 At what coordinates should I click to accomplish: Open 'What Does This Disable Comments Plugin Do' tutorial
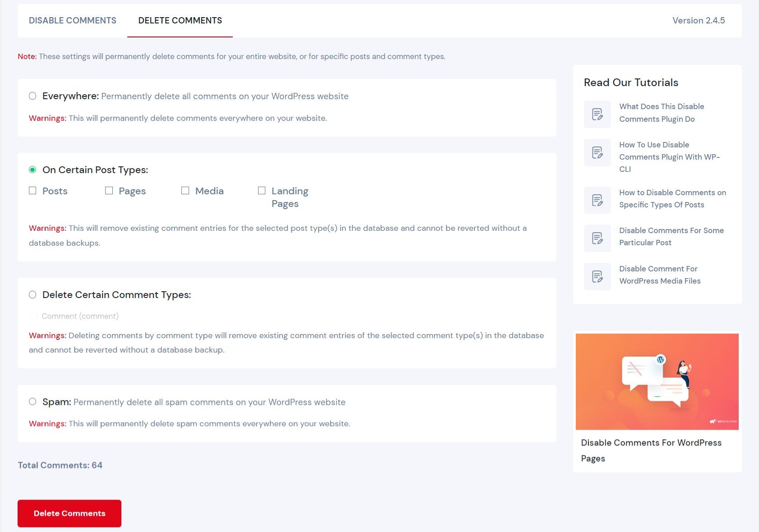tap(662, 113)
